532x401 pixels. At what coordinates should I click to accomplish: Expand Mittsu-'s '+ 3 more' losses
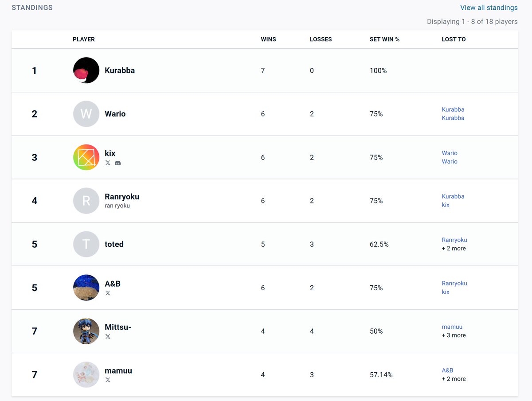[454, 335]
